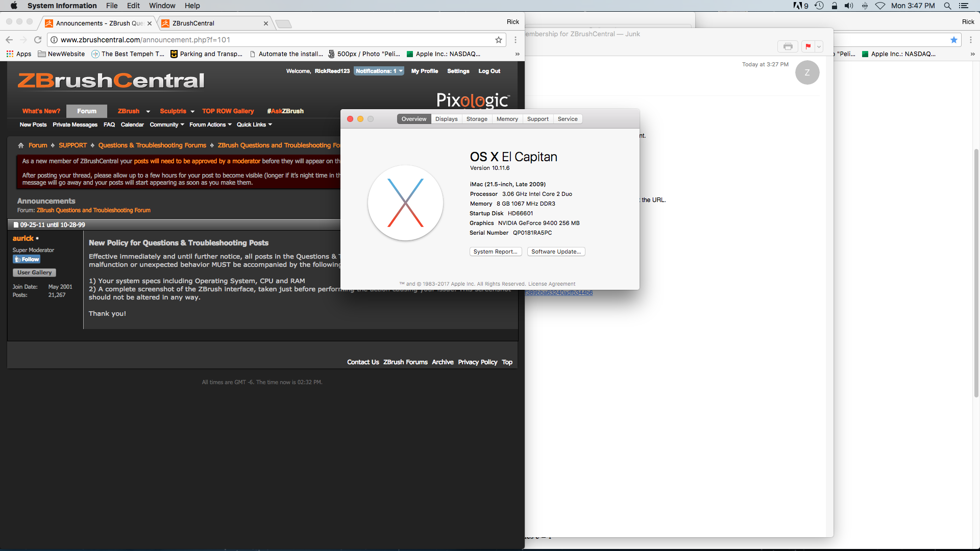The width and height of the screenshot is (980, 551).
Task: Expand the Sculptris nav dropdown arrow
Action: point(192,112)
